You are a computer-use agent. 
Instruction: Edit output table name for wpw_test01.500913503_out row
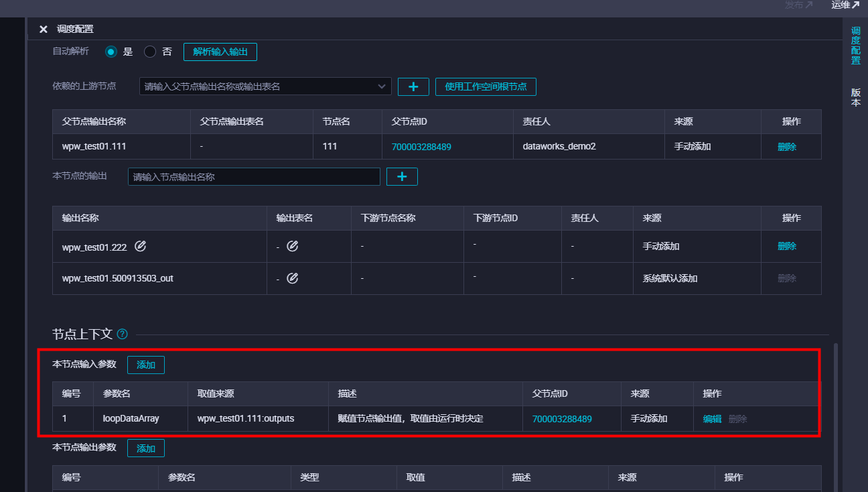pos(292,278)
